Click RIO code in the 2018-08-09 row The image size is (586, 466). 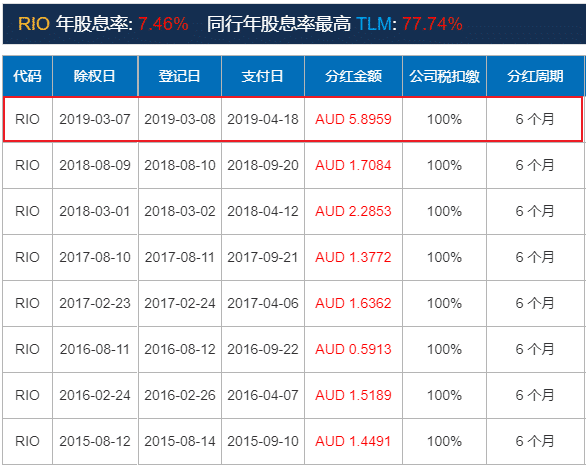point(27,165)
